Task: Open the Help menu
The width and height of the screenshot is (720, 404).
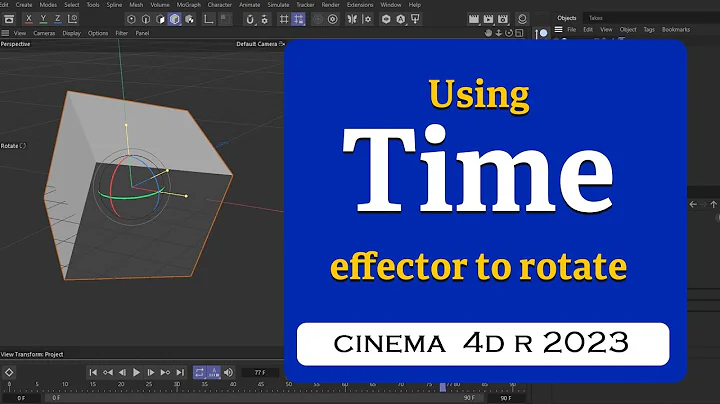Action: point(415,5)
